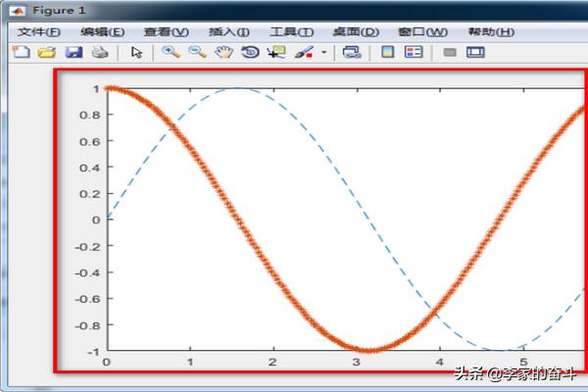This screenshot has height=392, width=588.
Task: Click the Link Plot toolbar icon
Action: (352, 52)
